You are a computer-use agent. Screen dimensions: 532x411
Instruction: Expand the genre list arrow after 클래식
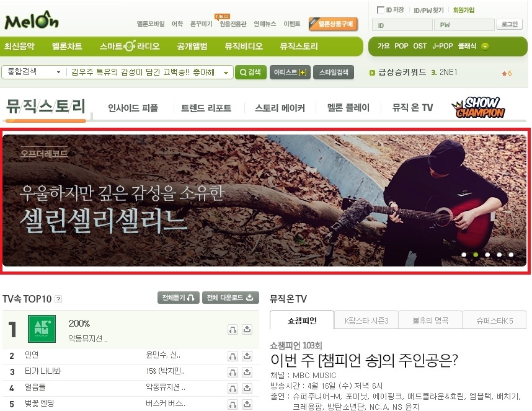pyautogui.click(x=485, y=46)
